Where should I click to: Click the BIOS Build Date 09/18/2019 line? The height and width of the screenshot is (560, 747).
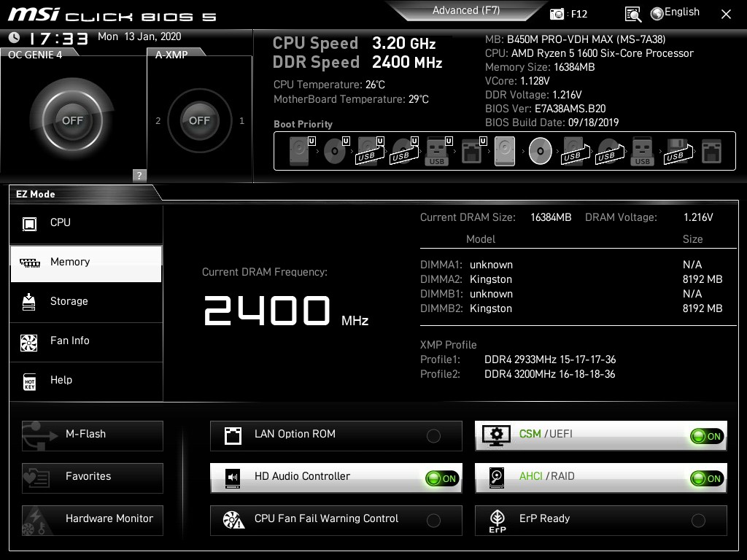coord(551,122)
